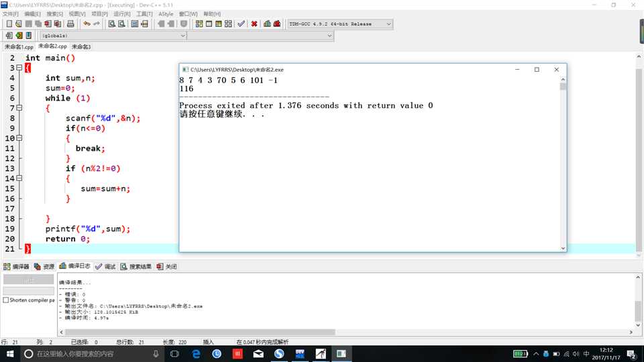Click the Find icon
The width and height of the screenshot is (644, 362).
pyautogui.click(x=112, y=24)
